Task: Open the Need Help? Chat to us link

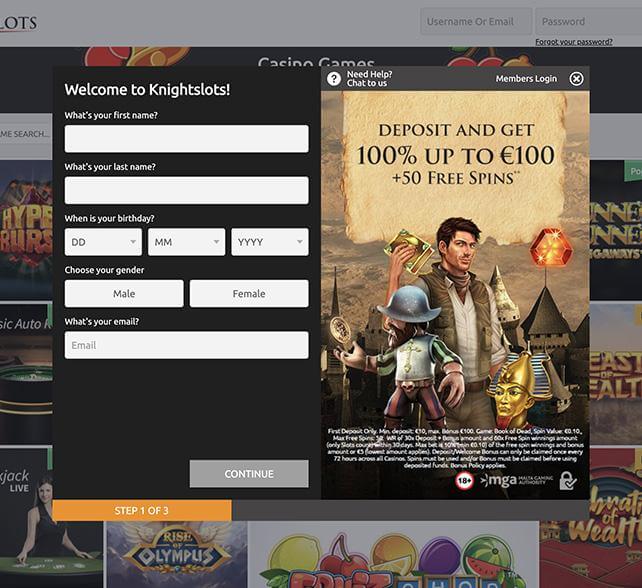Action: point(369,79)
